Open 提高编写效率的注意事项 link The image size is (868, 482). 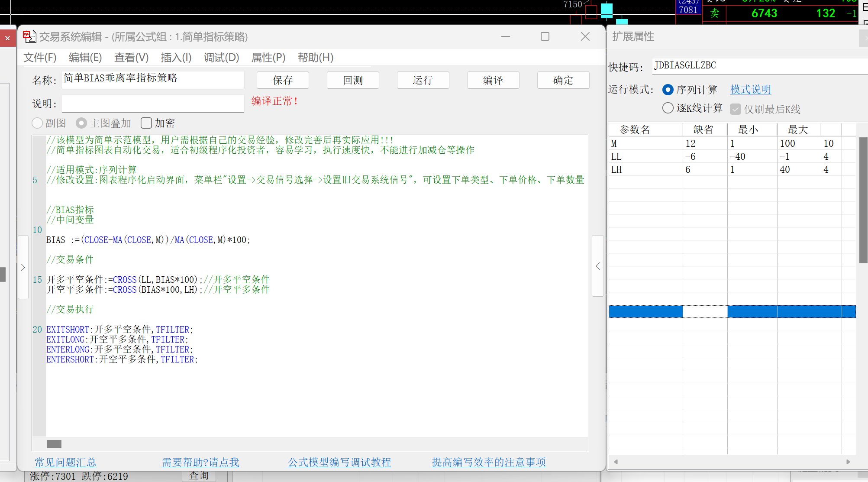tap(489, 462)
